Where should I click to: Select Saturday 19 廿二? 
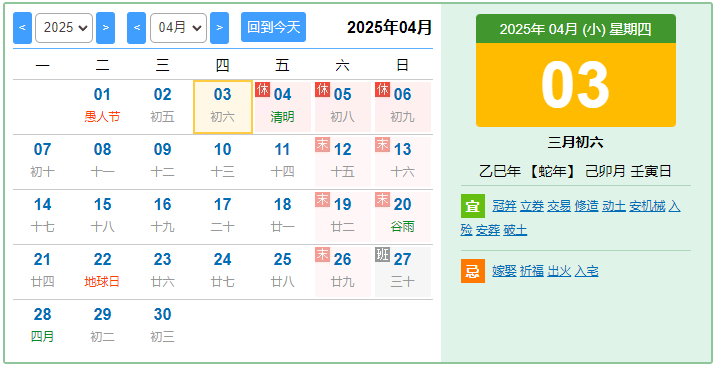[343, 216]
